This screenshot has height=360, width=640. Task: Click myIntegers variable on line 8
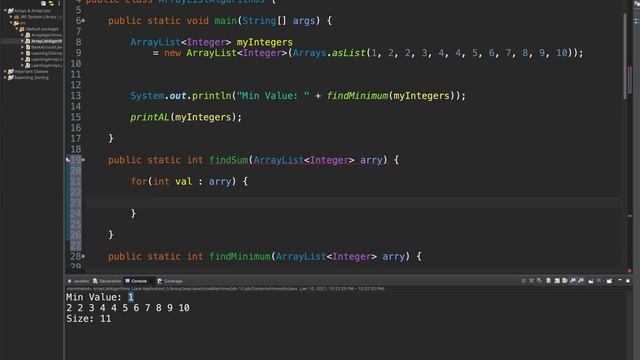[264, 42]
